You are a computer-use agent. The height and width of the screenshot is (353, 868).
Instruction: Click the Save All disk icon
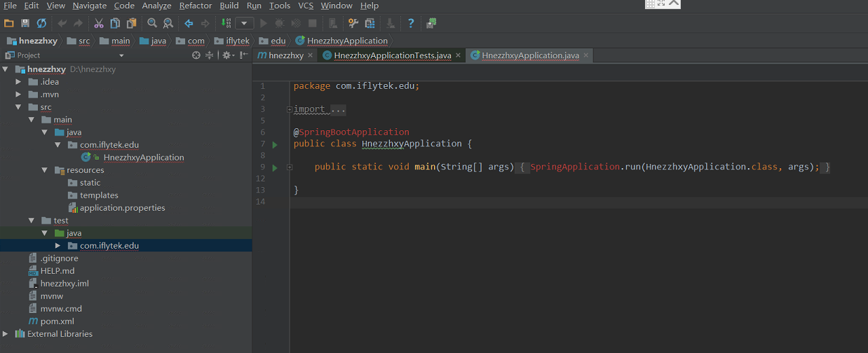point(25,23)
